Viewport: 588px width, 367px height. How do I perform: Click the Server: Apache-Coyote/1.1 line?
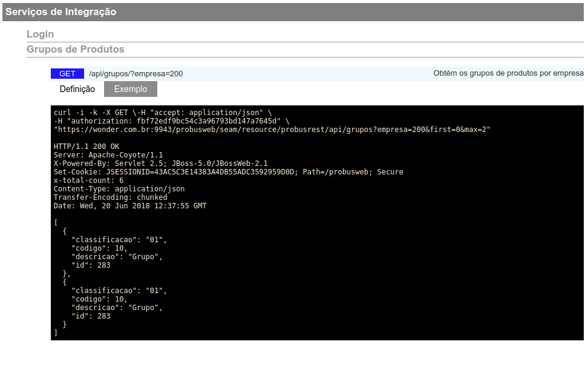click(x=108, y=155)
